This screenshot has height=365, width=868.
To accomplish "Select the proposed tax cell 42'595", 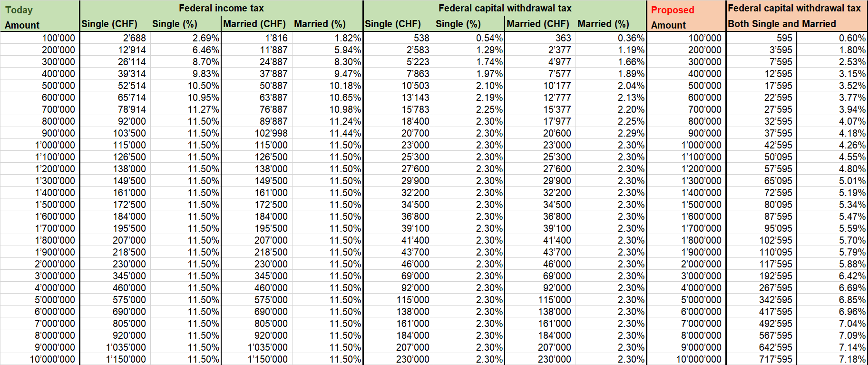I will coord(761,145).
